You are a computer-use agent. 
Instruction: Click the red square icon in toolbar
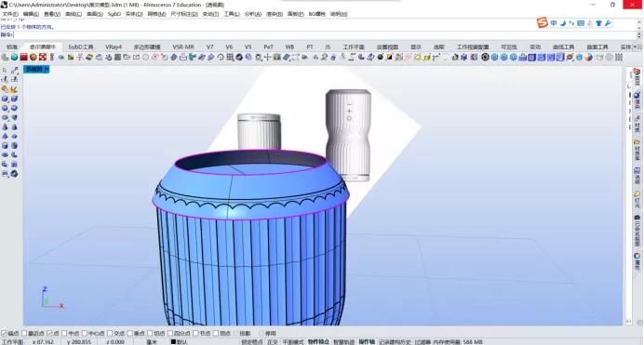point(23,57)
